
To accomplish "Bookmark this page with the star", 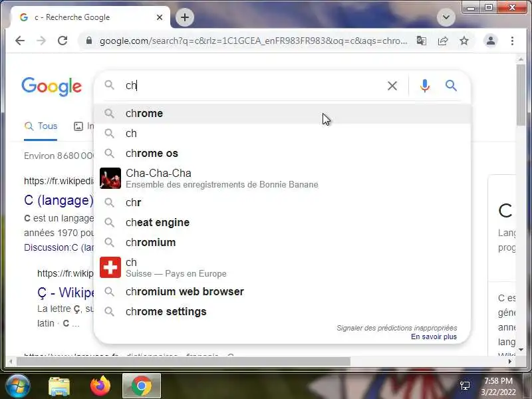I will [464, 41].
